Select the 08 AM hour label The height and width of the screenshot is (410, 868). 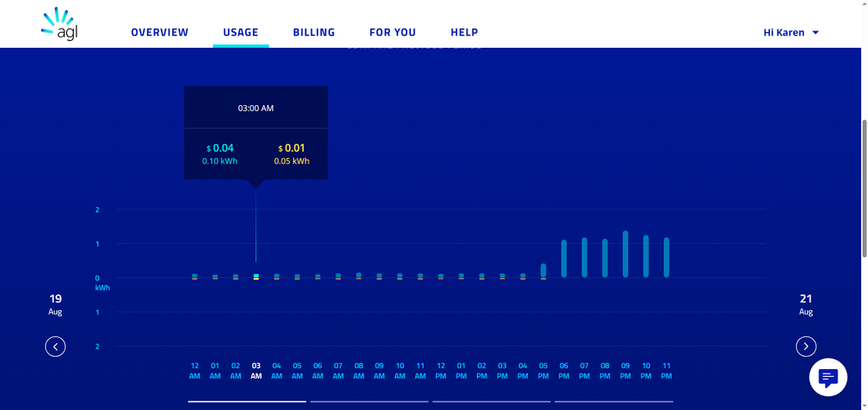359,371
